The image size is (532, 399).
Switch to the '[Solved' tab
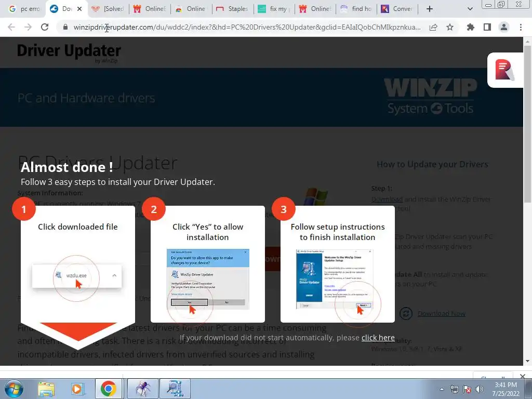tap(107, 9)
